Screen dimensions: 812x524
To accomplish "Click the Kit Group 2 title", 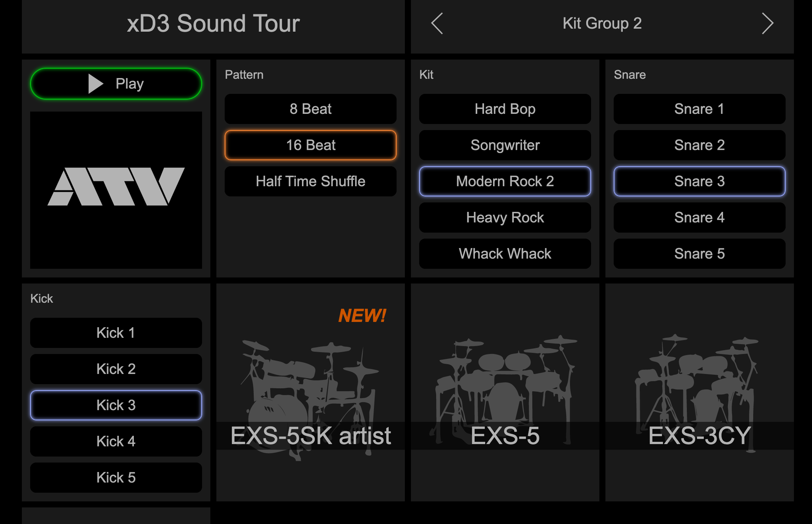I will pos(602,23).
